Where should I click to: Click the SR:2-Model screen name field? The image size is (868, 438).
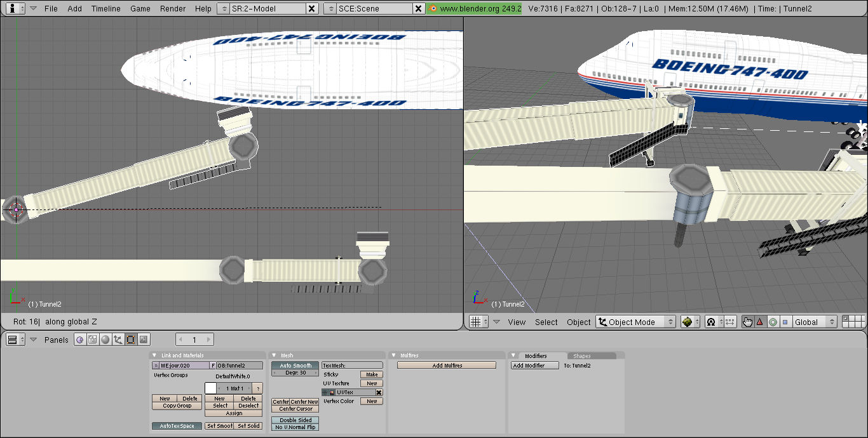(268, 8)
